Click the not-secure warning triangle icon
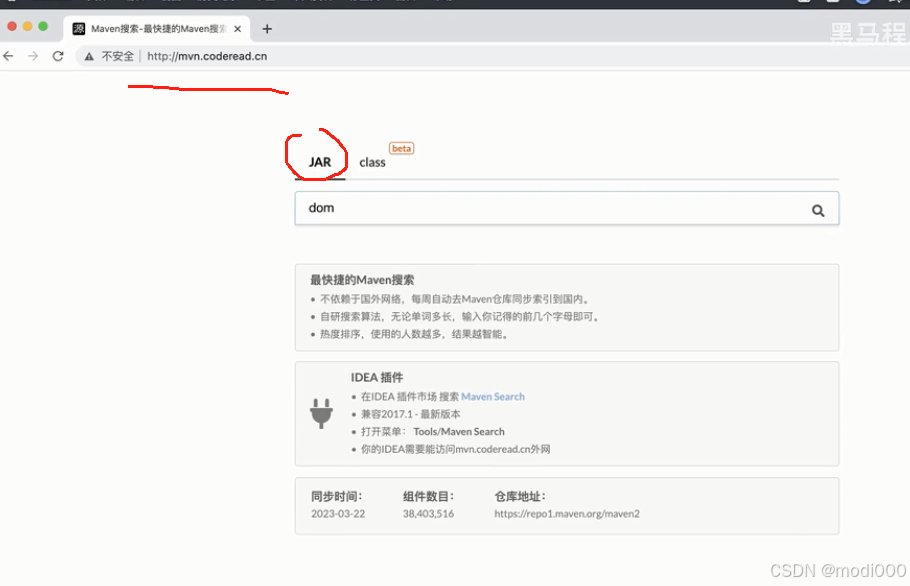Screen dimensions: 910x586 pos(89,56)
